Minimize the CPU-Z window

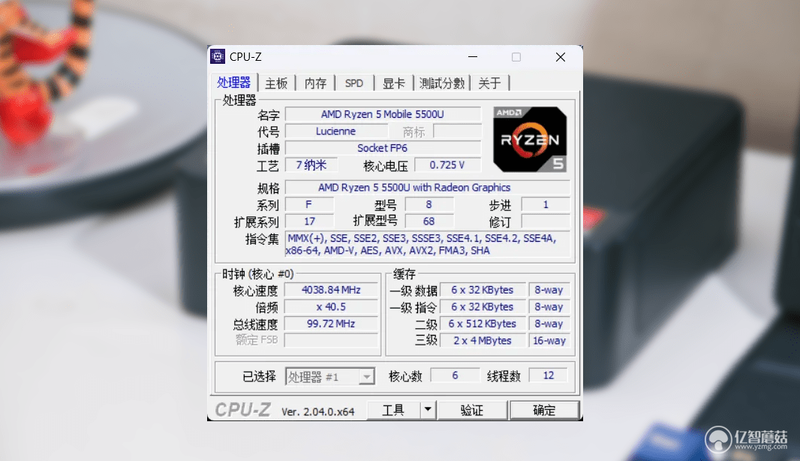click(473, 57)
